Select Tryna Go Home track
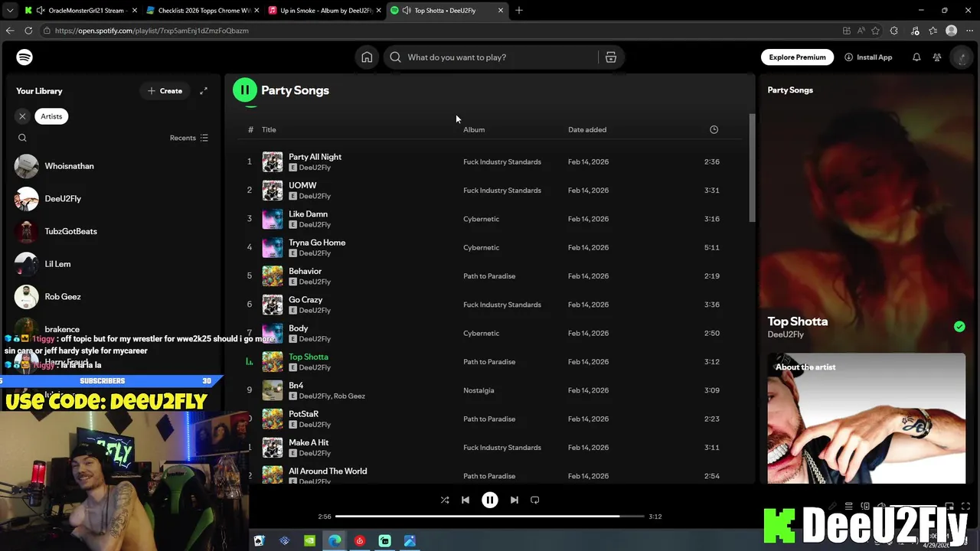This screenshot has width=980, height=551. coord(317,243)
